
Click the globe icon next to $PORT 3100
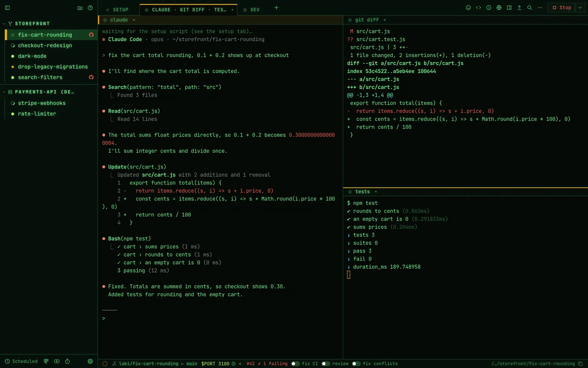(233, 364)
